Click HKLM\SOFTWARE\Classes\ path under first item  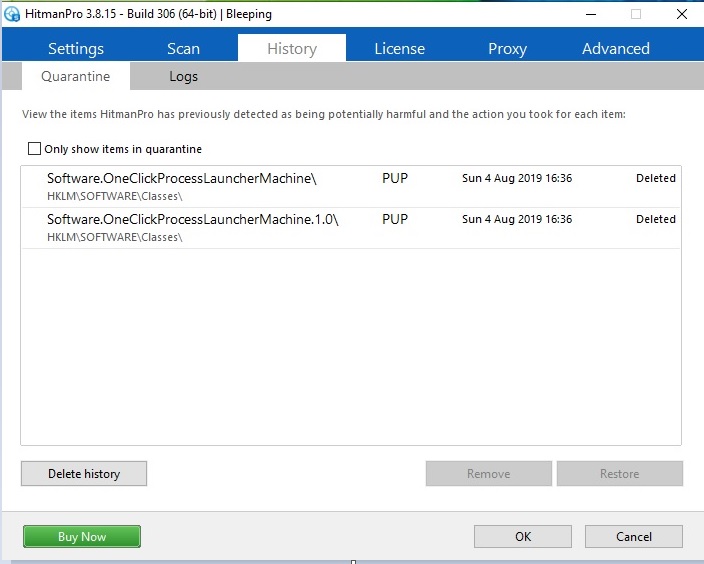pyautogui.click(x=114, y=196)
